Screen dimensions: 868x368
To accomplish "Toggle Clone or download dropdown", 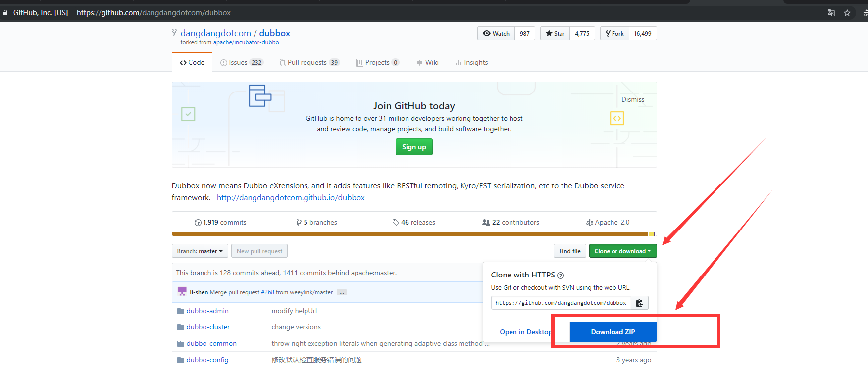I will point(622,251).
